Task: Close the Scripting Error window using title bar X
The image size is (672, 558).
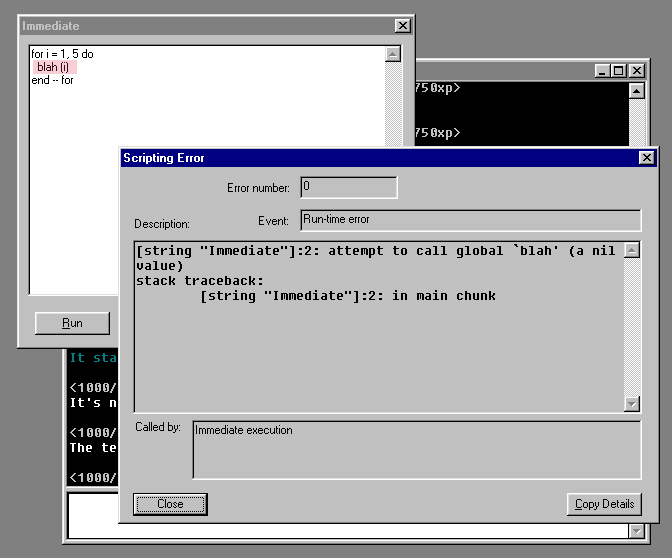Action: point(647,158)
